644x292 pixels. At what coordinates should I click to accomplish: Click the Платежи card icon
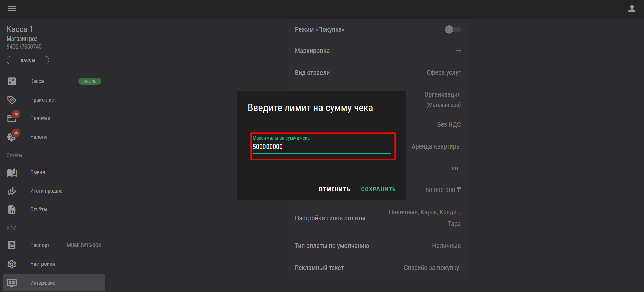tap(12, 118)
